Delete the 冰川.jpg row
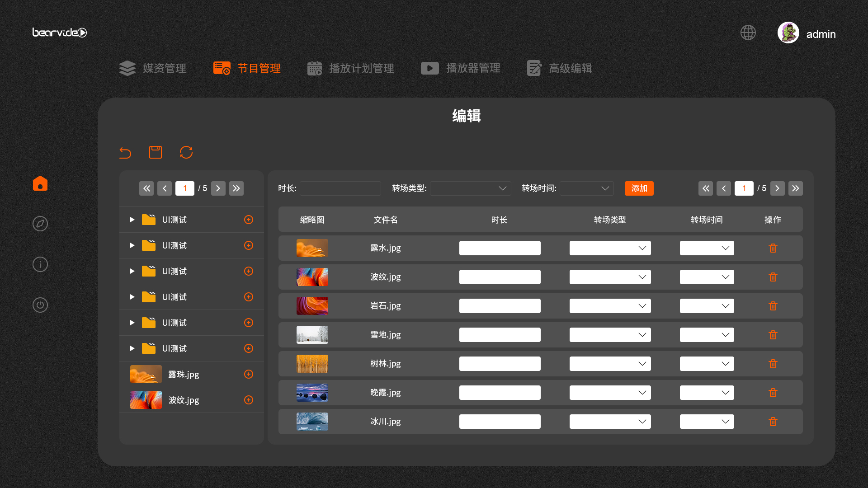 [773, 422]
